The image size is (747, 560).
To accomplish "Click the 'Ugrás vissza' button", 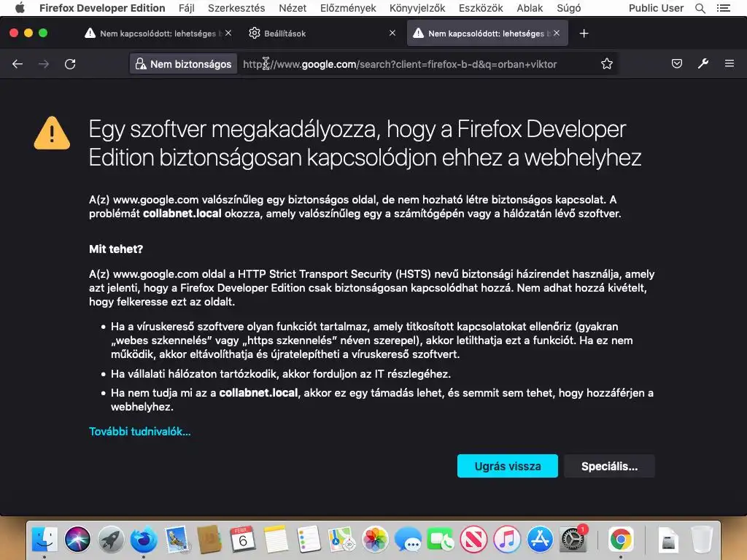I will [508, 466].
